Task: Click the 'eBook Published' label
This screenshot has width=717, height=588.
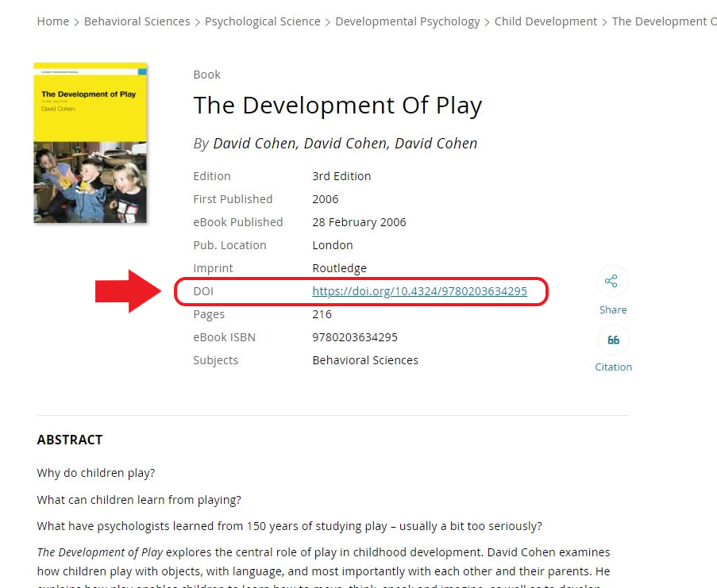Action: 237,222
